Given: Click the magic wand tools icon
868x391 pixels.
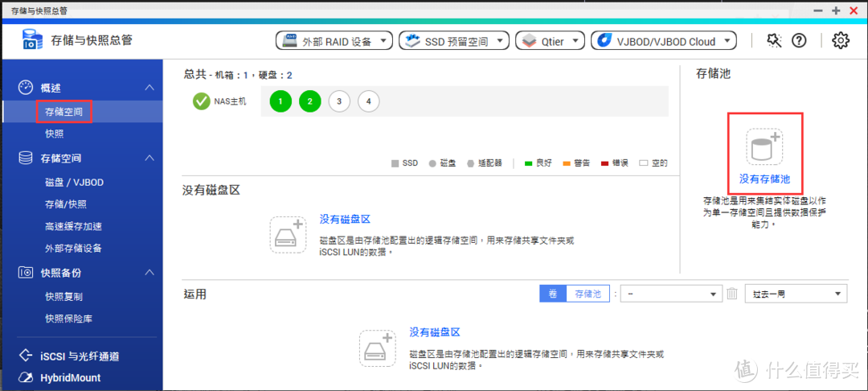Looking at the screenshot, I should coord(774,40).
